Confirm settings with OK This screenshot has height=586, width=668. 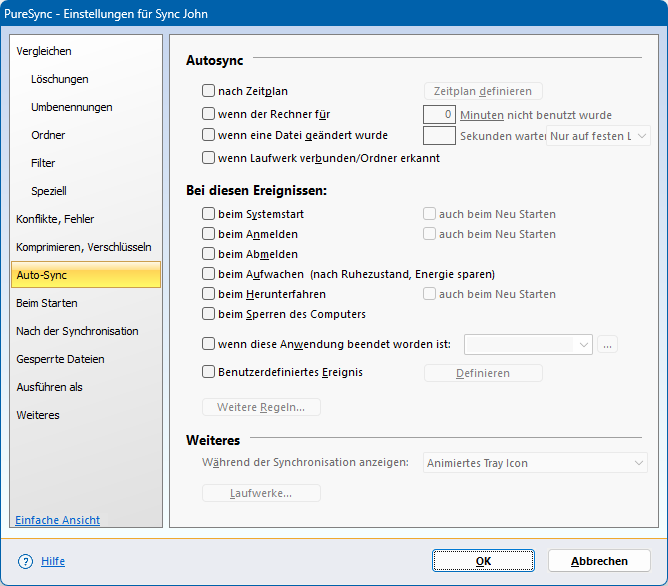(483, 561)
